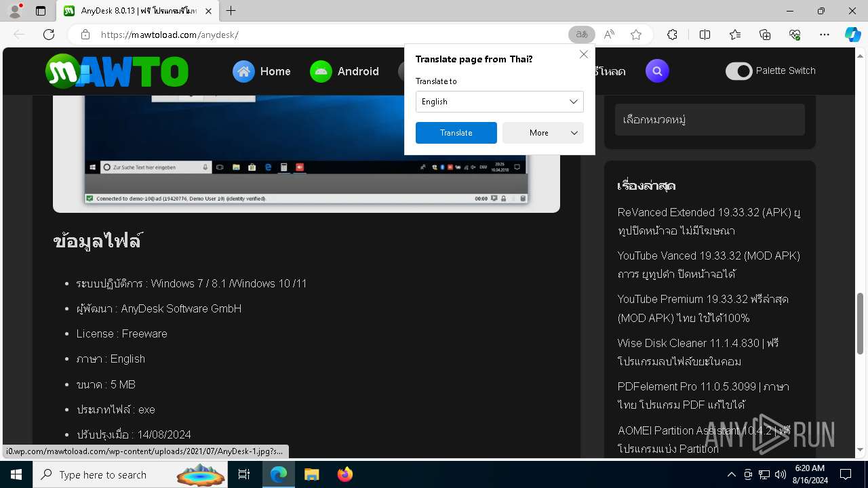The image size is (868, 488).
Task: Open Browser essentials heart icon
Action: click(795, 35)
